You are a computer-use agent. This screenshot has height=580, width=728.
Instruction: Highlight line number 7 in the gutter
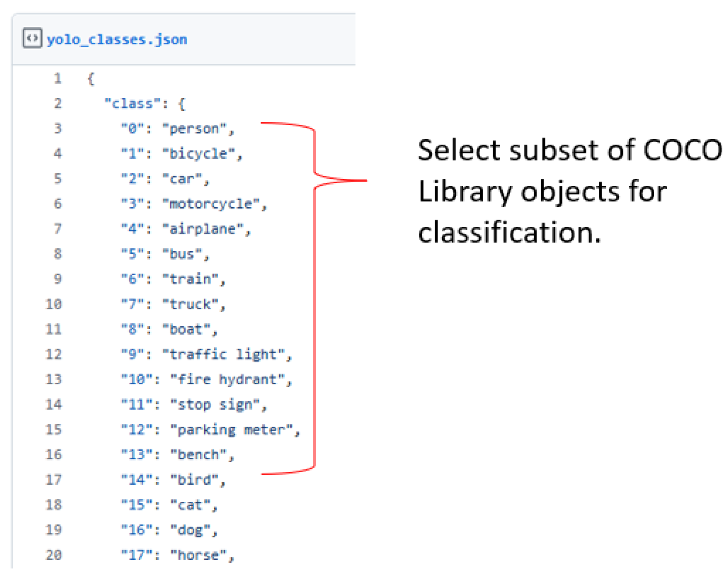pyautogui.click(x=58, y=229)
